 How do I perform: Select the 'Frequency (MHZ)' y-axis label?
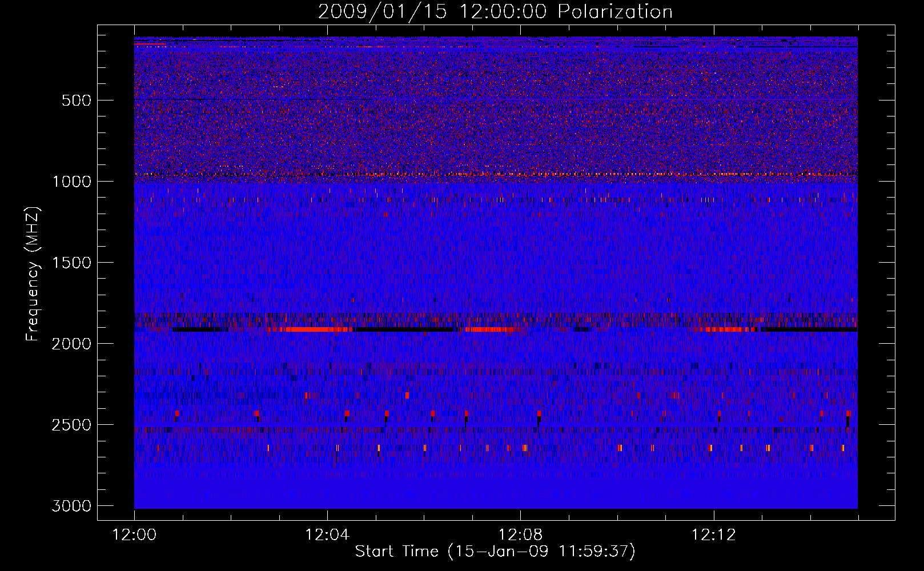[x=33, y=274]
